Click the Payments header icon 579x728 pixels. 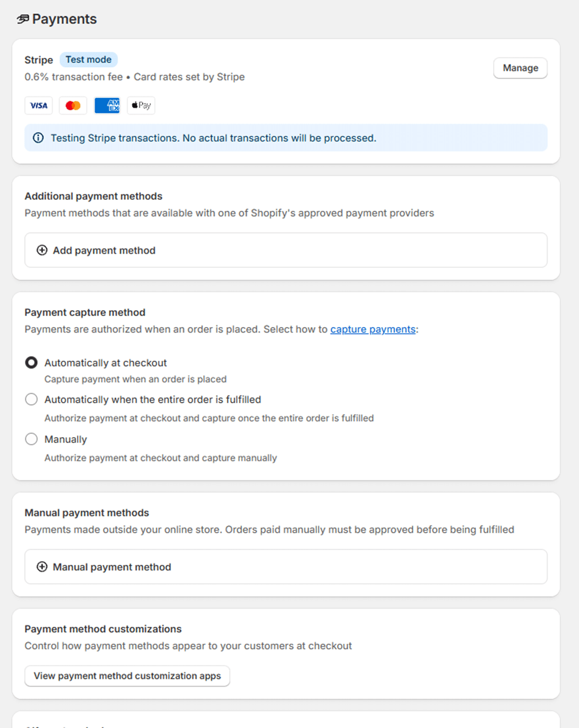tap(23, 19)
